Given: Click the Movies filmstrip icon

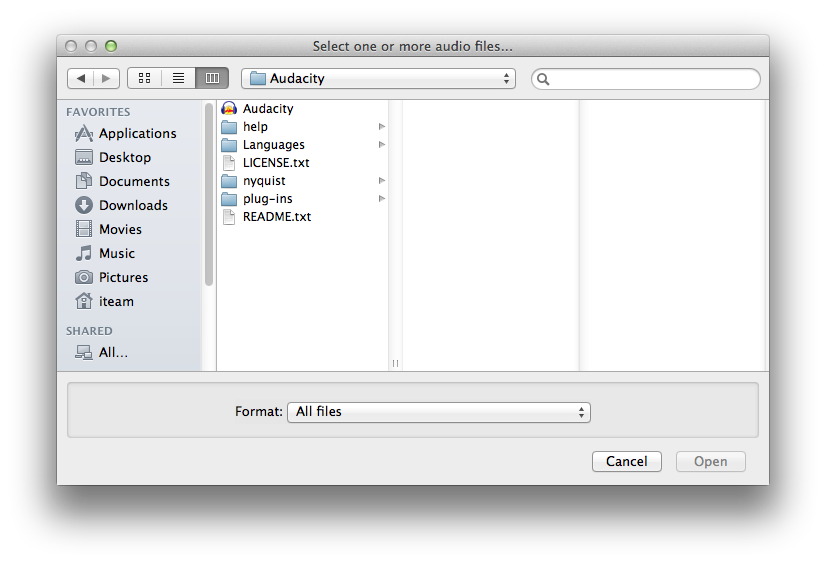Looking at the screenshot, I should [84, 229].
